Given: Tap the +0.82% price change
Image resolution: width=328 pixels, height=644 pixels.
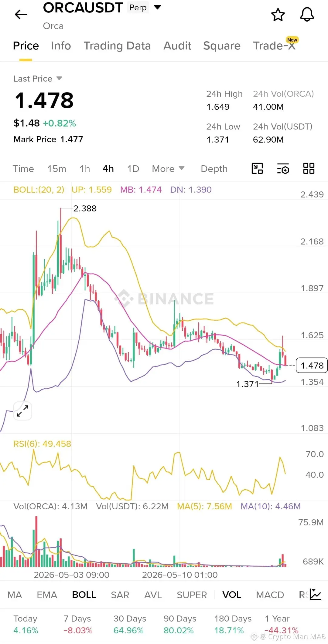Looking at the screenshot, I should pos(60,123).
